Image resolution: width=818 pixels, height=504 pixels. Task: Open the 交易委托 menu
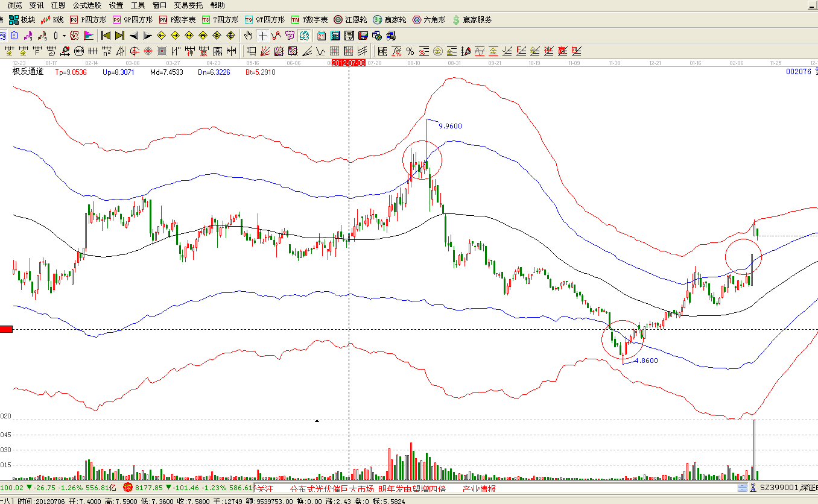click(188, 5)
